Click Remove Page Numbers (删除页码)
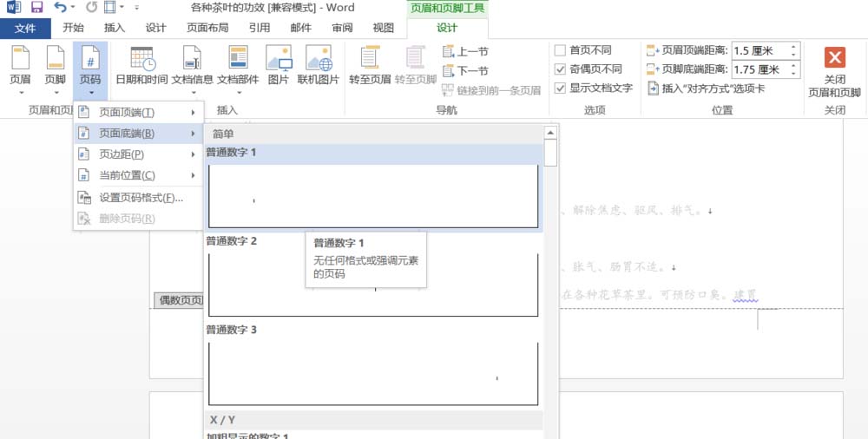The image size is (868, 439). [138, 219]
